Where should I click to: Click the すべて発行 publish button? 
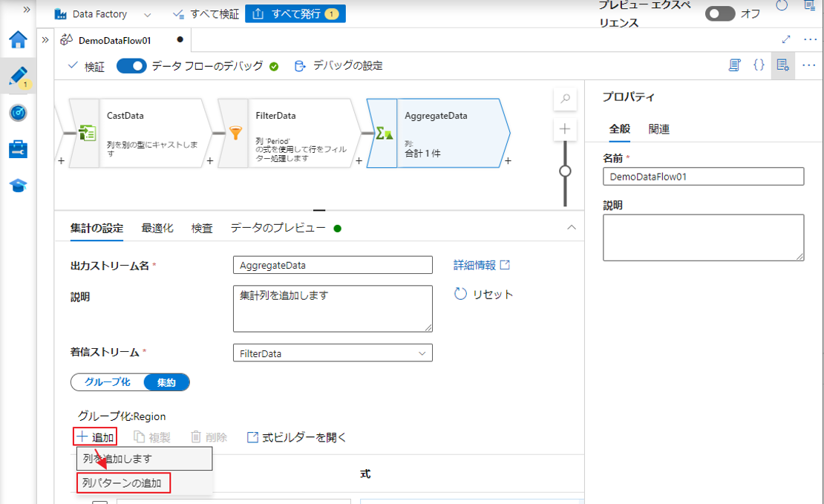(295, 14)
